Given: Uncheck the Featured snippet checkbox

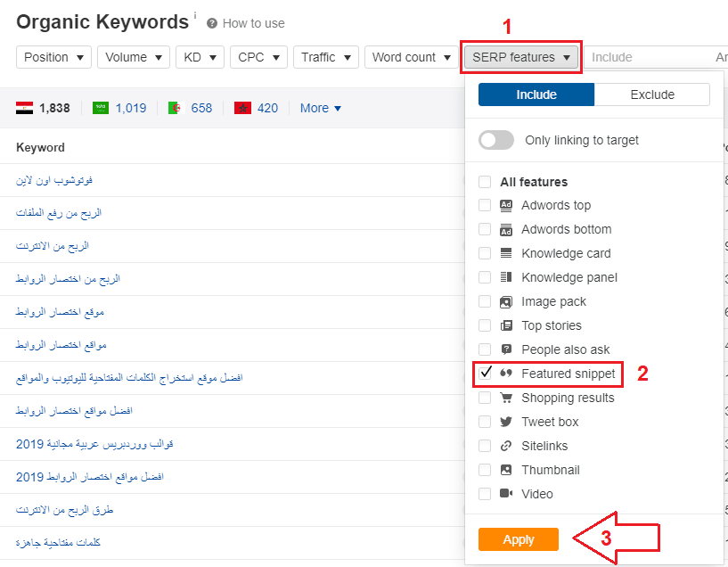Looking at the screenshot, I should pyautogui.click(x=485, y=373).
